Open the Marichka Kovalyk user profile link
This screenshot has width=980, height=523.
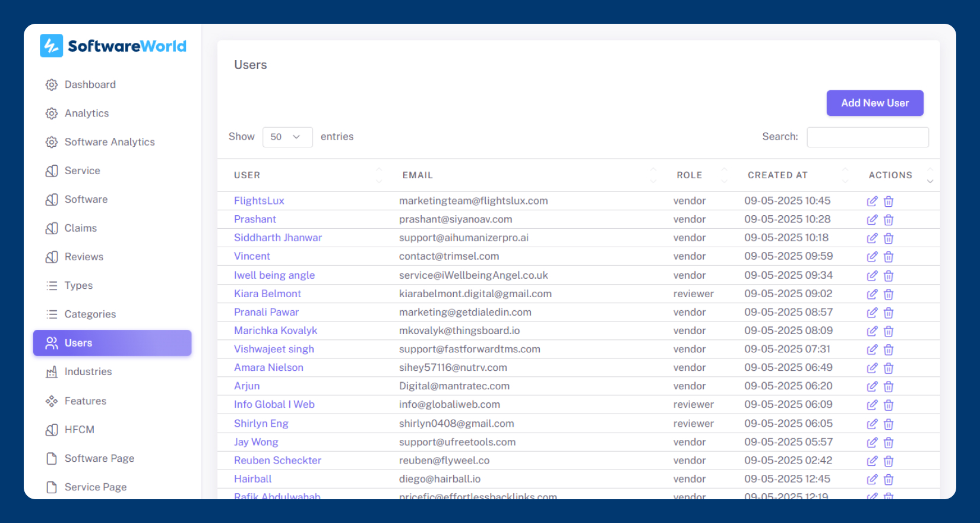275,330
